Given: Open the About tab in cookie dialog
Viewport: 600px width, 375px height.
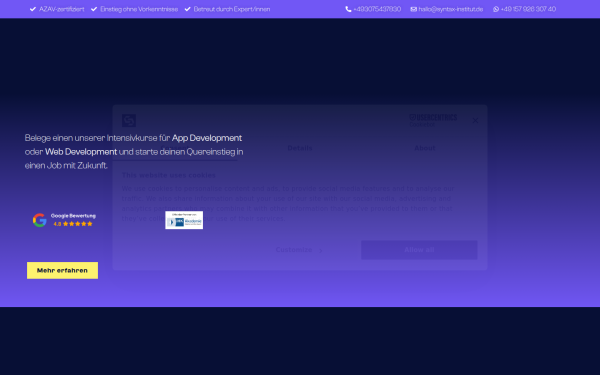Looking at the screenshot, I should tap(425, 148).
